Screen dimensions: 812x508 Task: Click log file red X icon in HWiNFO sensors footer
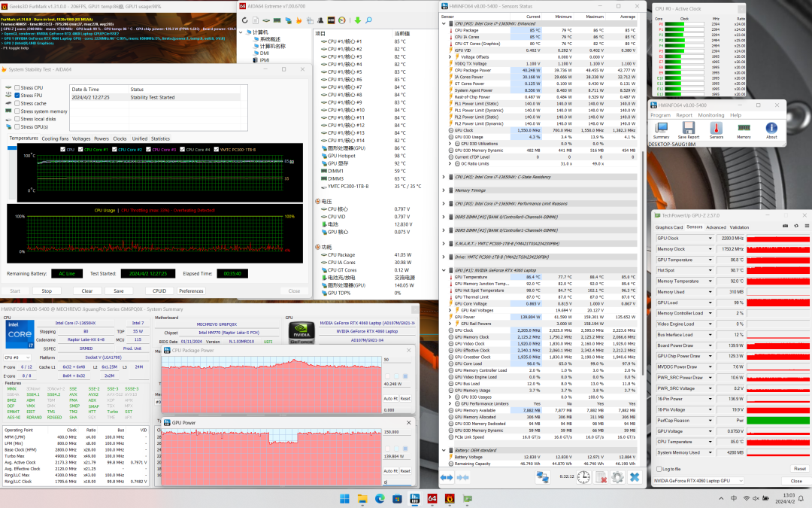click(601, 477)
